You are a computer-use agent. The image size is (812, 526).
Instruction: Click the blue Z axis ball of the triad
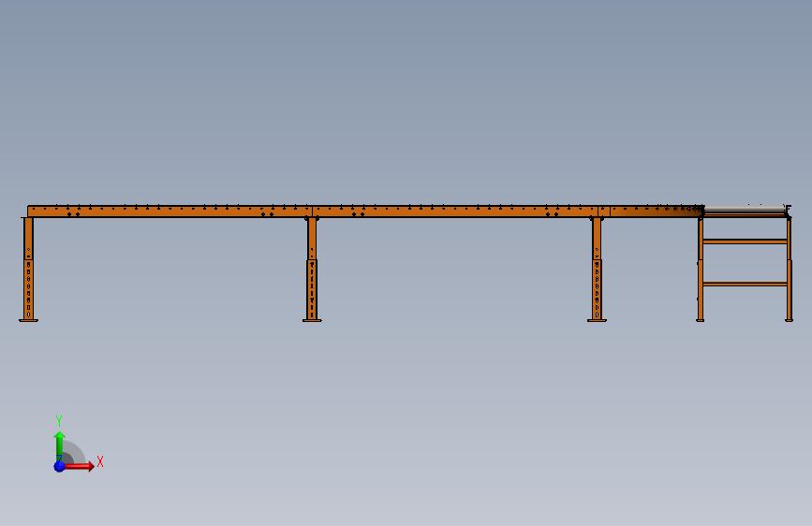[59, 466]
